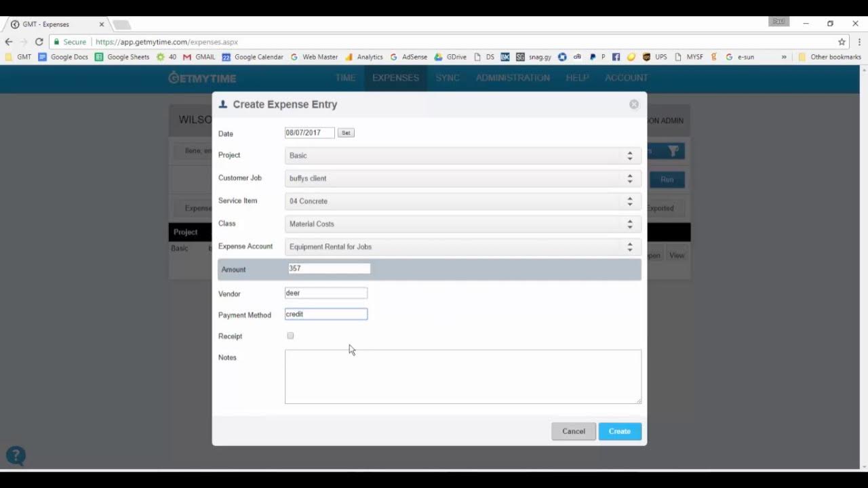Close the GMT - Expenses browser tab

(102, 24)
